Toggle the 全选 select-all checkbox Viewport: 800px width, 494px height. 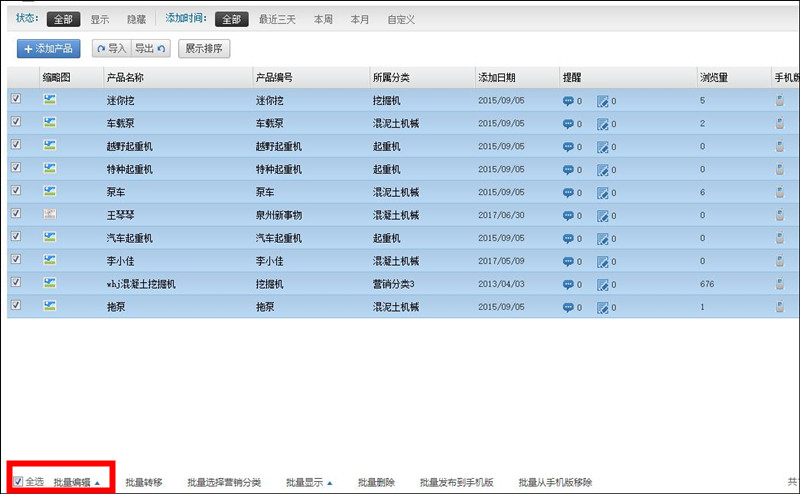19,482
